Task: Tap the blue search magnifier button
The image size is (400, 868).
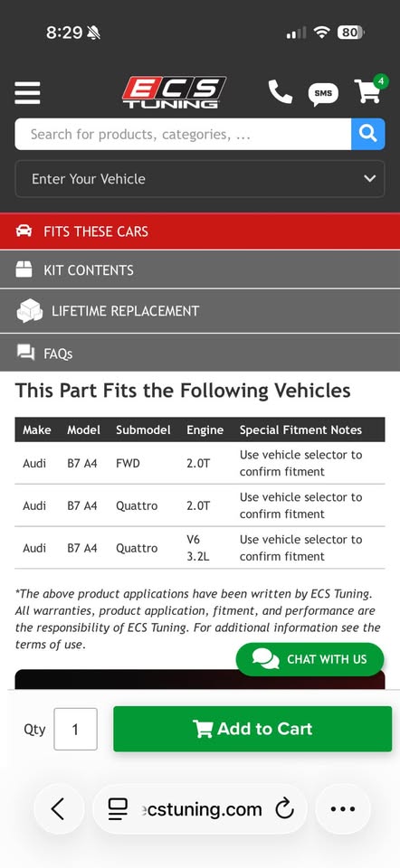Action: click(x=367, y=134)
